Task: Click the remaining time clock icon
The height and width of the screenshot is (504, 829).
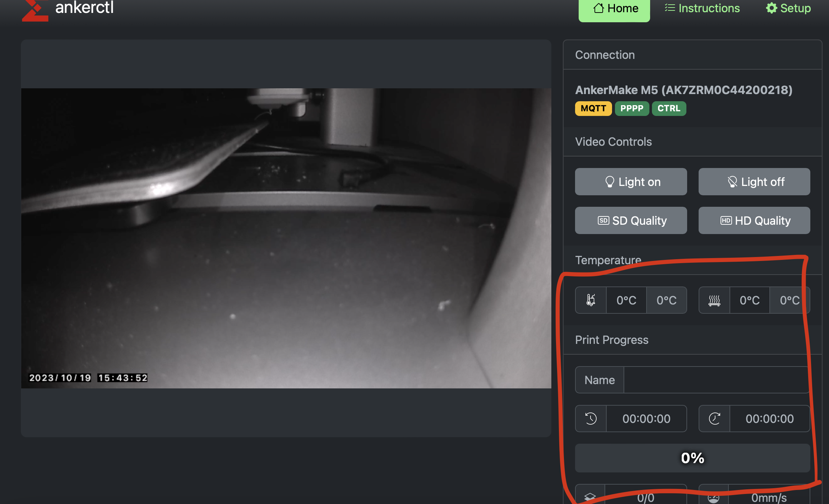Action: [714, 419]
